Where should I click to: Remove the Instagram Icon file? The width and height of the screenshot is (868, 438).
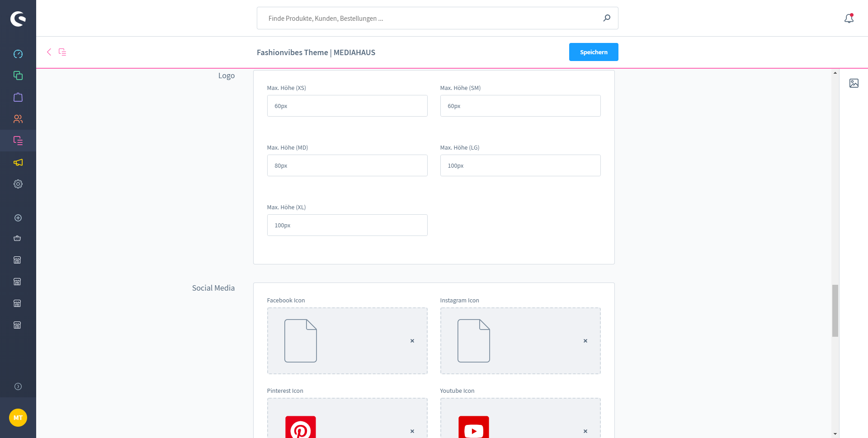point(585,341)
